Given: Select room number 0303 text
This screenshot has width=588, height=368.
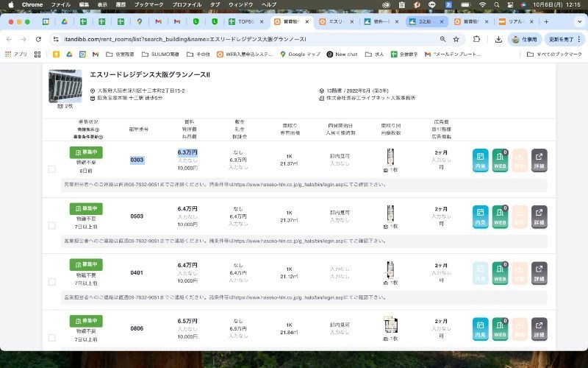Looking at the screenshot, I should tap(137, 160).
